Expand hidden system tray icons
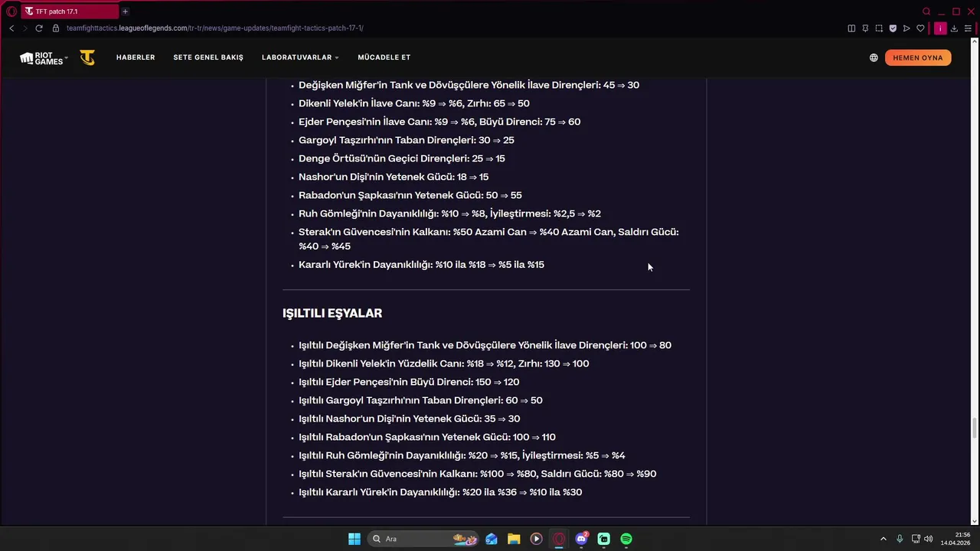Screen dimensions: 980x551 (x=883, y=539)
